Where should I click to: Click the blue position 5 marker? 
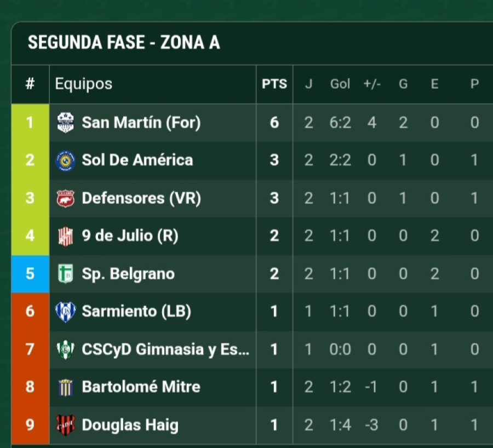[30, 274]
